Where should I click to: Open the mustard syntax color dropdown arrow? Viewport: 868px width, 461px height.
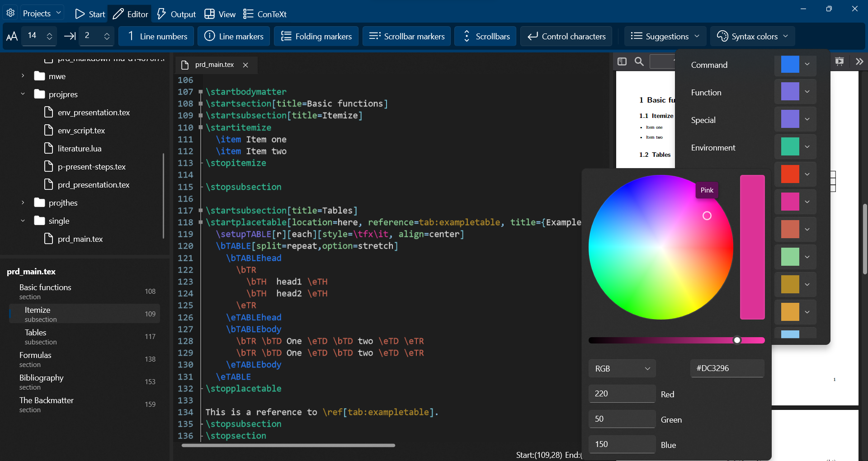(x=807, y=285)
